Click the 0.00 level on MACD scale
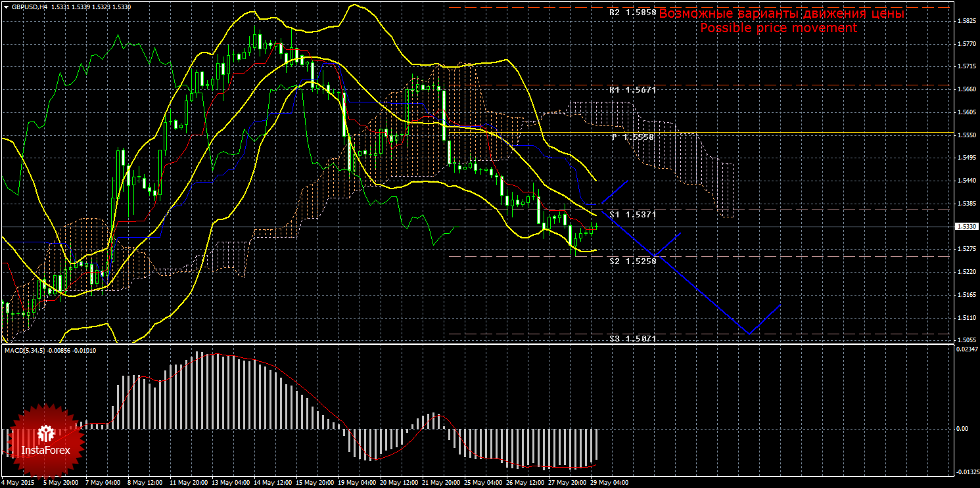 tap(961, 428)
